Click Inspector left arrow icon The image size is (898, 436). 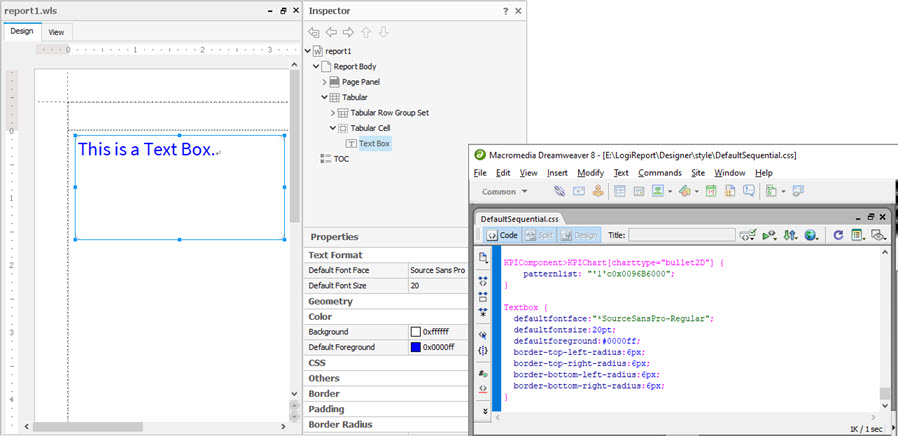[x=331, y=33]
